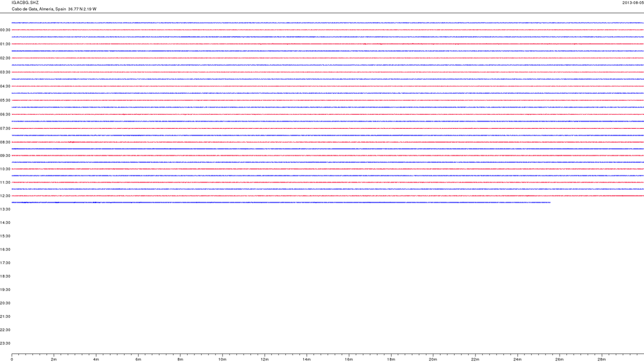Select the 21:30 time label
The height and width of the screenshot is (362, 644).
5,316
